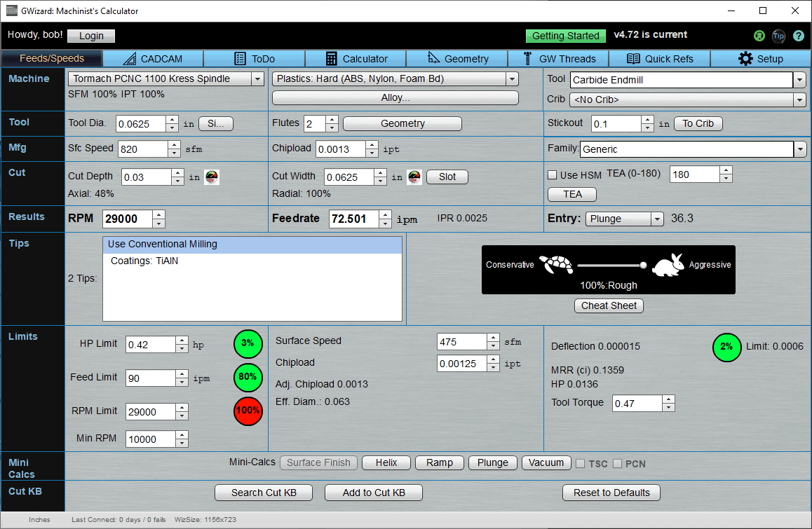The image size is (812, 529).
Task: Click the gauge icon beside Cut Depth
Action: (211, 177)
